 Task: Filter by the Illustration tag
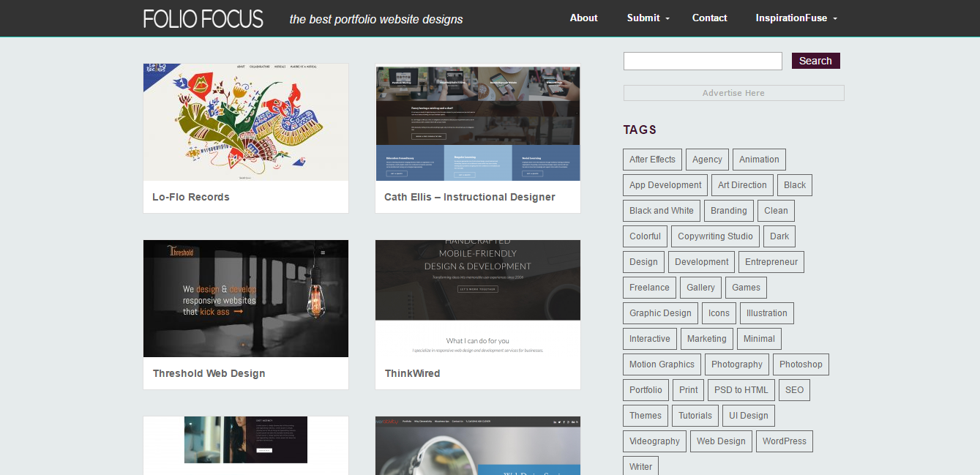766,313
